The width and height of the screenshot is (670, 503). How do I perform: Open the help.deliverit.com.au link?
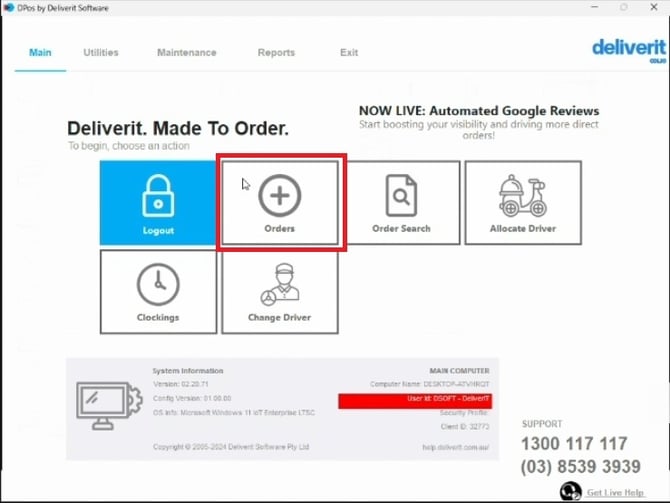pyautogui.click(x=455, y=447)
